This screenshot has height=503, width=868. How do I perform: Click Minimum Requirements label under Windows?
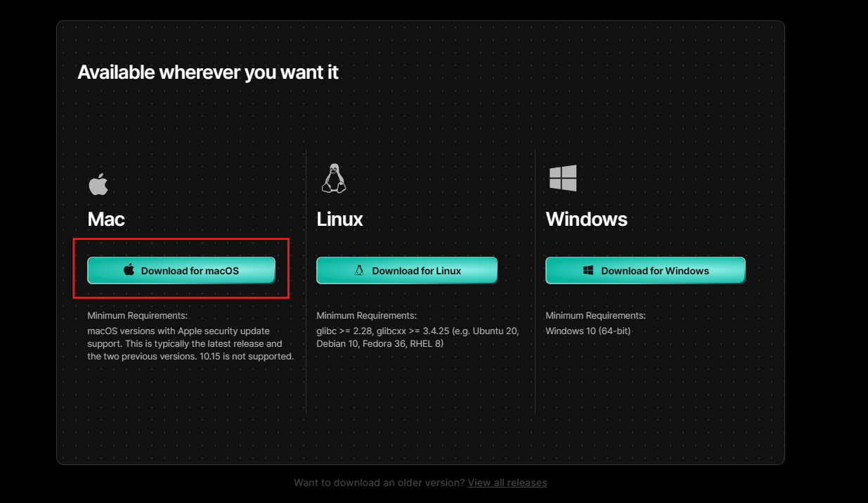click(x=595, y=316)
